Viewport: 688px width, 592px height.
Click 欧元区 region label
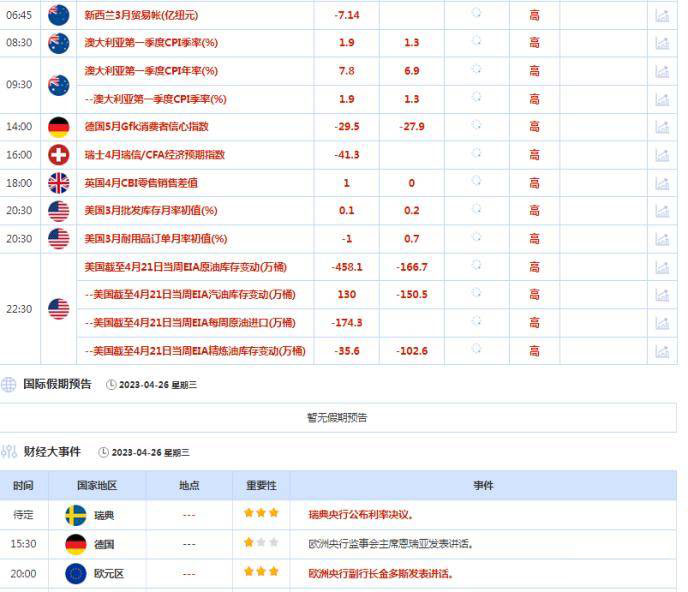109,574
